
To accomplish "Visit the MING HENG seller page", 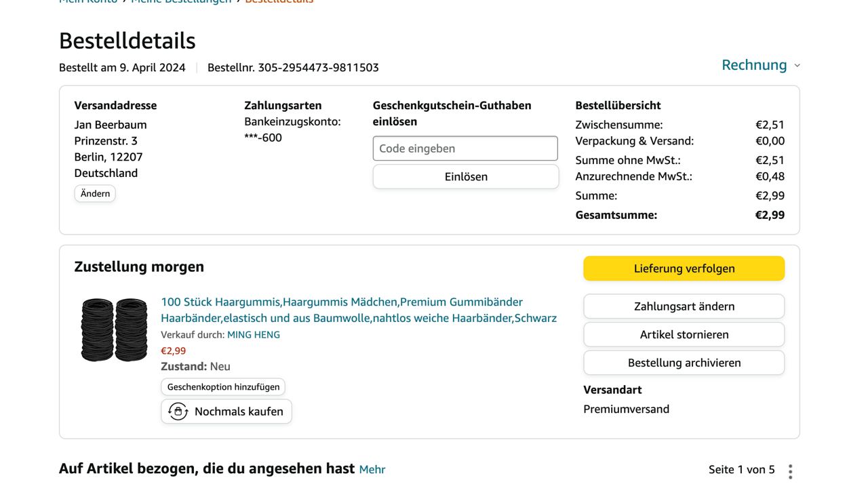I will [253, 335].
